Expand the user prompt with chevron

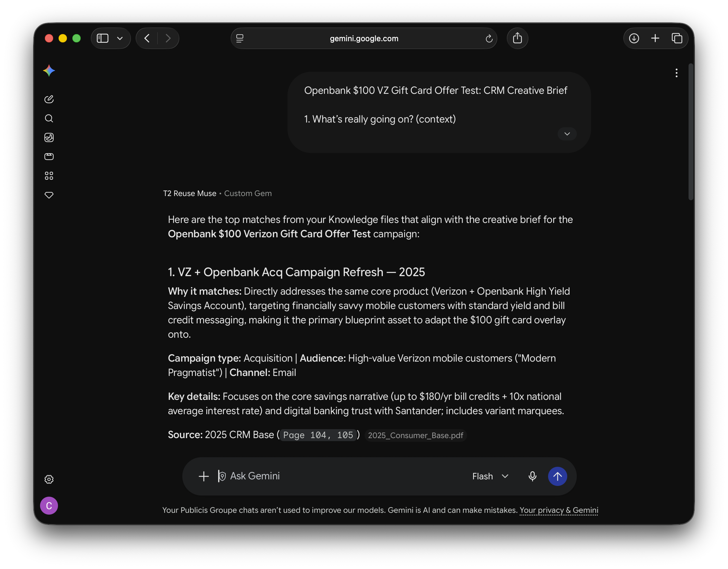(x=567, y=134)
